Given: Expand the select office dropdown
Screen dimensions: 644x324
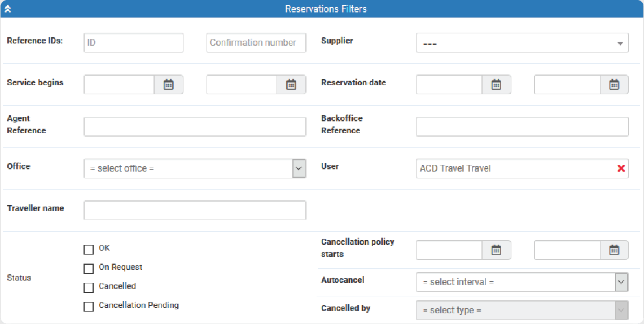Looking at the screenshot, I should coord(194,168).
